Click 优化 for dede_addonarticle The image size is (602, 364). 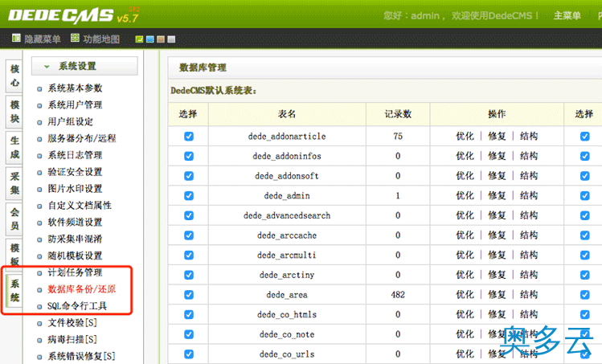[465, 136]
